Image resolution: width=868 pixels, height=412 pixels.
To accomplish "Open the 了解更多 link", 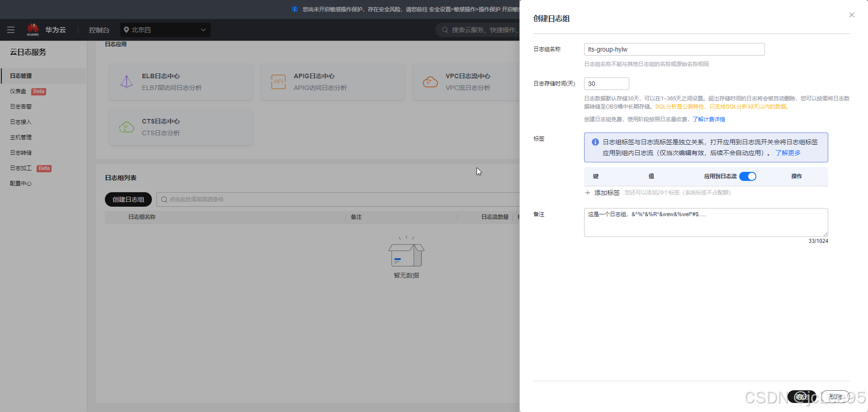I will [788, 153].
